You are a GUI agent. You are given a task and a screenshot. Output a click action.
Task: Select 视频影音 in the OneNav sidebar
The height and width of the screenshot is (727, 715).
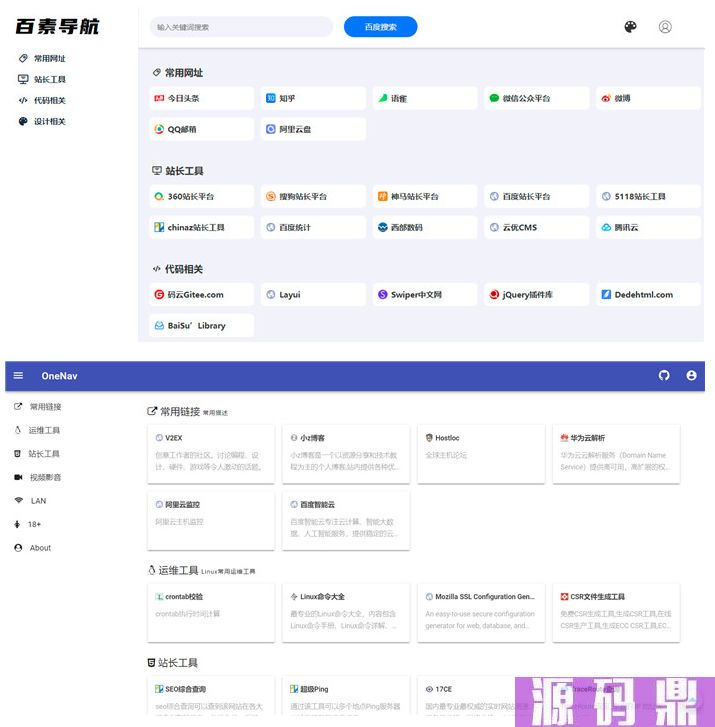[x=38, y=477]
